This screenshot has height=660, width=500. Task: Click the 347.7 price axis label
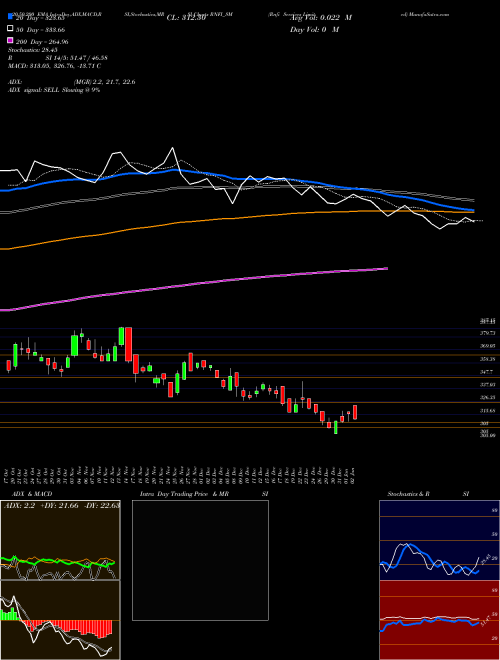[487, 372]
